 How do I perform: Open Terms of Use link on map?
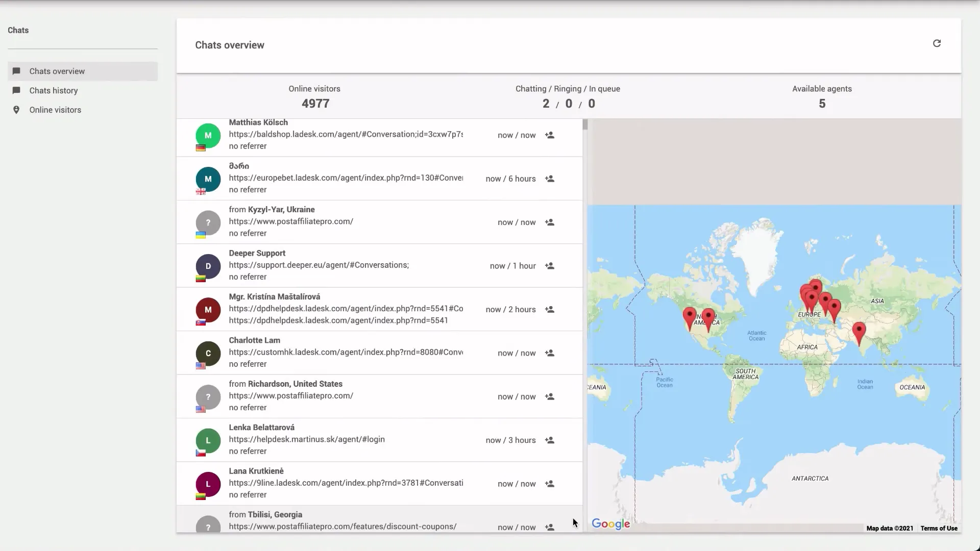click(x=939, y=528)
